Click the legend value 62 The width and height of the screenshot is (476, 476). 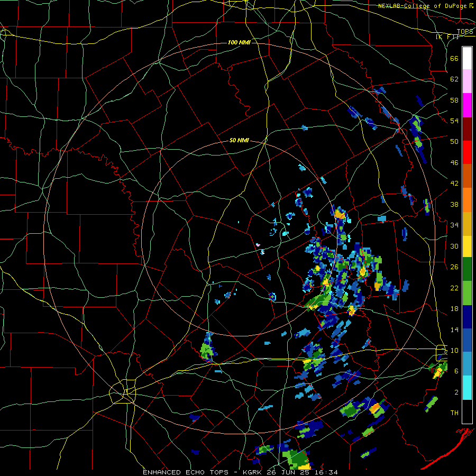[x=454, y=79]
